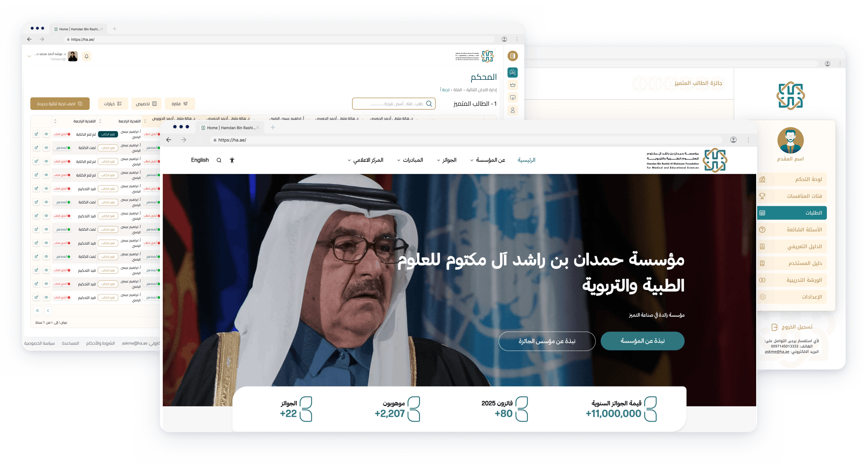Screen dimensions: 868x464
Task: Click the لجنة أ breadcrumb link
Action: (444, 90)
